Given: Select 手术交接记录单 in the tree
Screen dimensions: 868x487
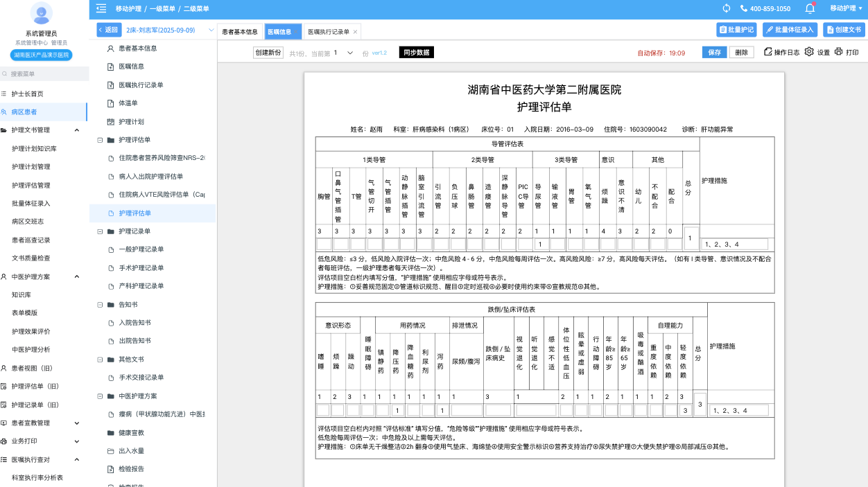Looking at the screenshot, I should (141, 378).
